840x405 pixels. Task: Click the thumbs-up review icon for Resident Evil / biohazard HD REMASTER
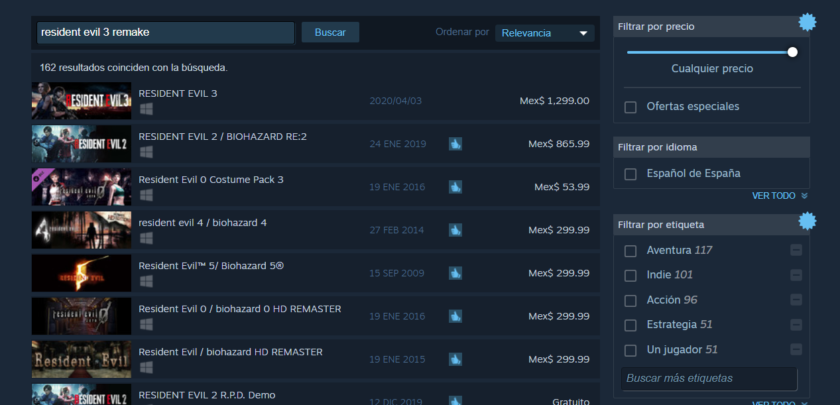[455, 359]
